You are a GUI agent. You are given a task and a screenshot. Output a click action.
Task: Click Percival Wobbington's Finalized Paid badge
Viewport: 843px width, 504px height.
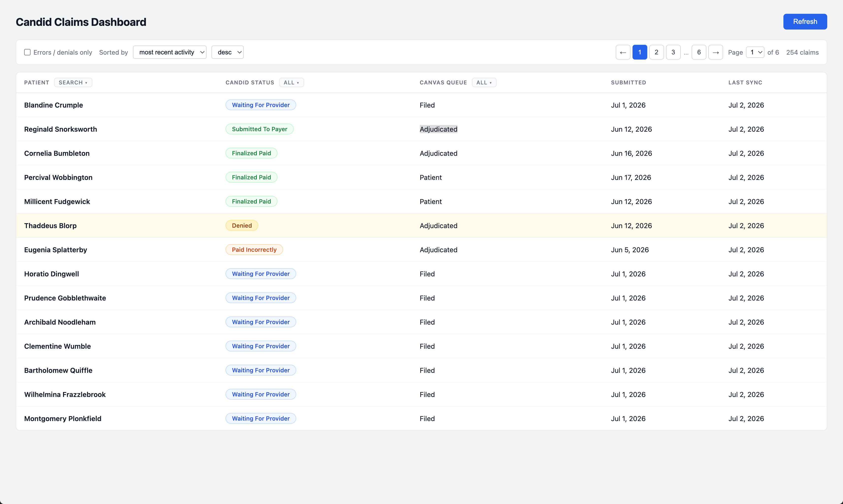[251, 177]
